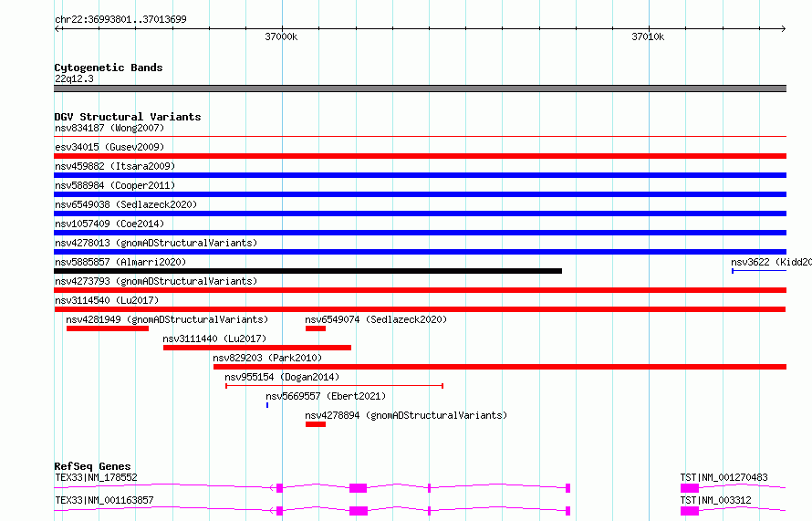The height and width of the screenshot is (521, 812).
Task: Click the nsv588984 (Cooper2011) label
Action: tap(115, 185)
